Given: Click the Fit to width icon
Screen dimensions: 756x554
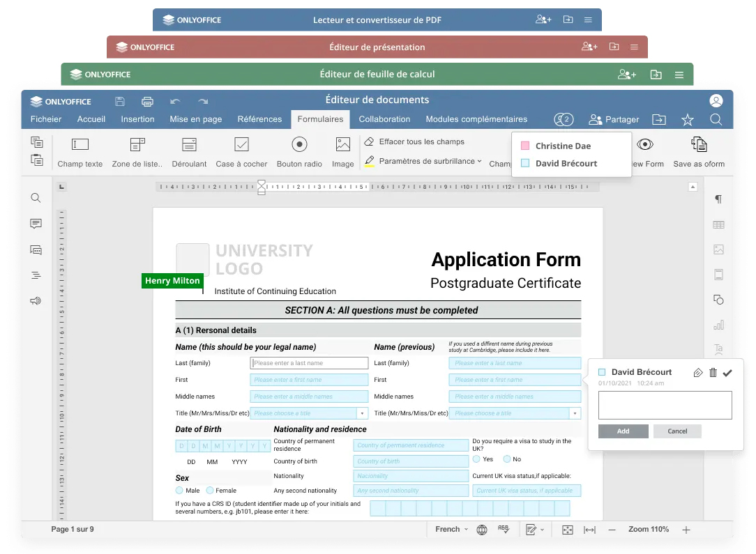Looking at the screenshot, I should pos(589,530).
